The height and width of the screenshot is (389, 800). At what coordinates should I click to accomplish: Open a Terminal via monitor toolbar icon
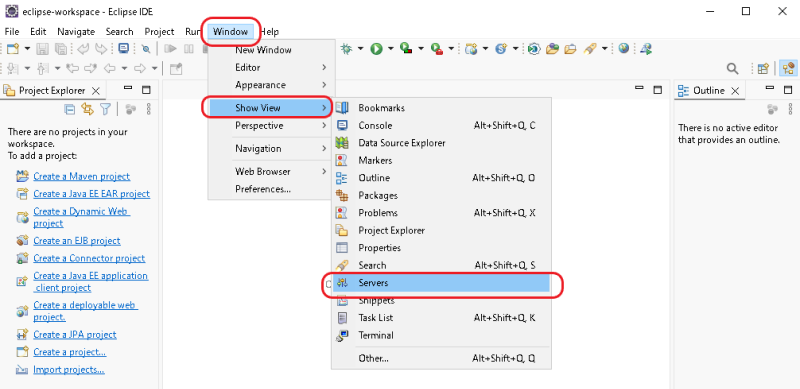point(123,48)
